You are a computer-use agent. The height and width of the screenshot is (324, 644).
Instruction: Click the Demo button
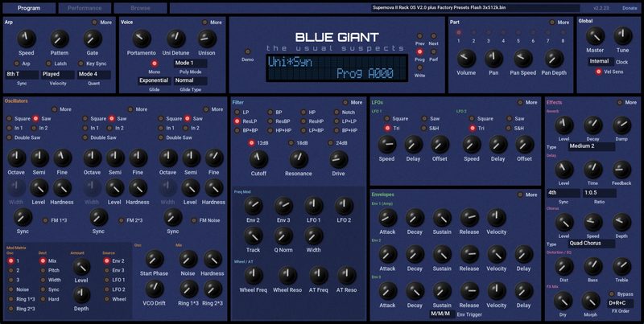click(248, 52)
